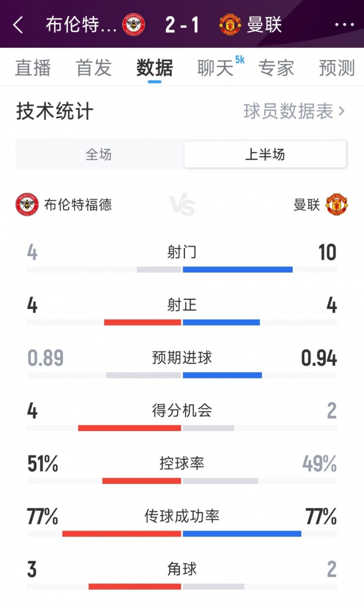Expand 球员数据表 chevron arrow

[x=342, y=111]
